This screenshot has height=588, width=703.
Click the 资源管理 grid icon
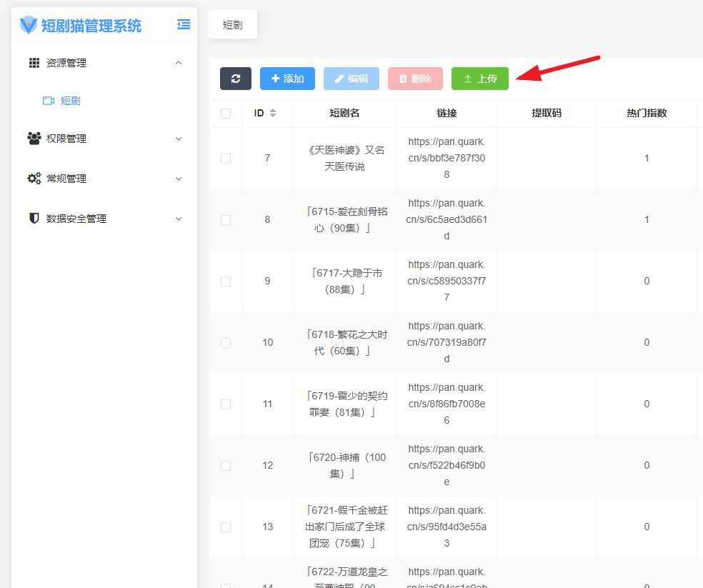point(34,63)
